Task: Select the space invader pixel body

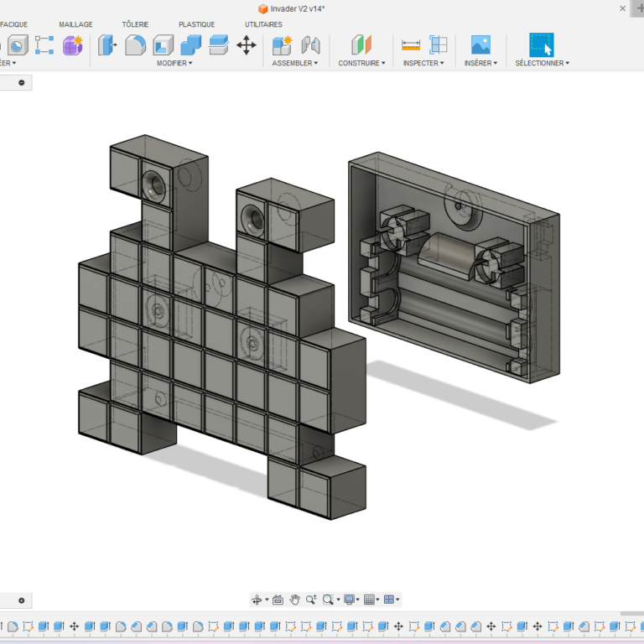Action: [x=221, y=329]
